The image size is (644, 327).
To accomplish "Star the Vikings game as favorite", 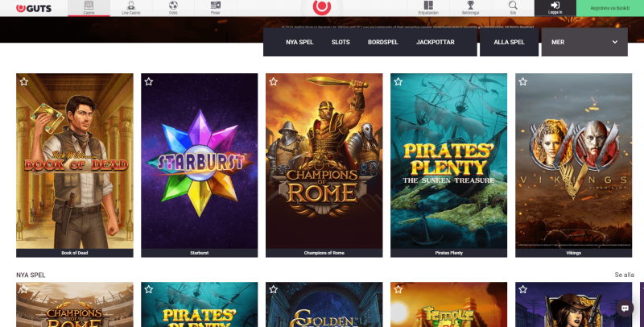I will [523, 81].
